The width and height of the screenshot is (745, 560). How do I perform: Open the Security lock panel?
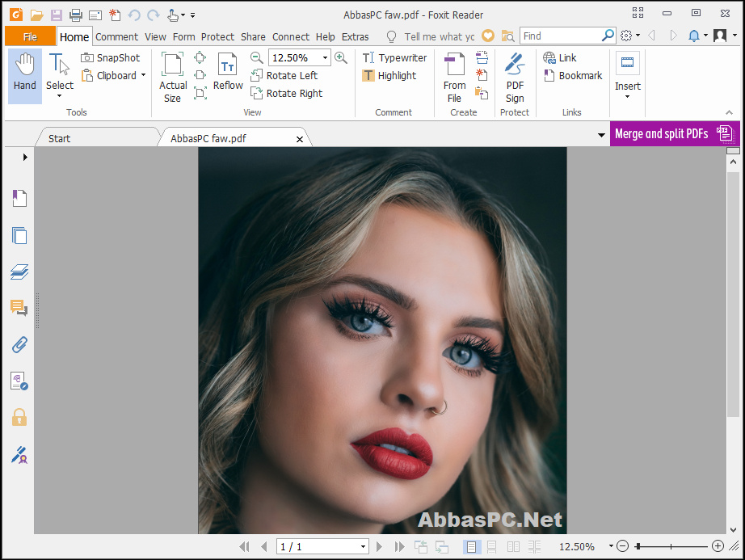pos(19,418)
